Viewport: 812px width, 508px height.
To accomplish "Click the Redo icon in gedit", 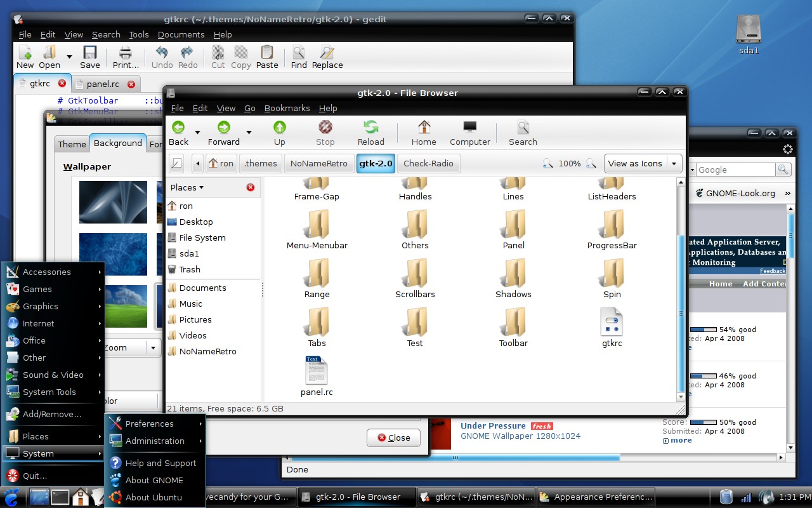I will pyautogui.click(x=187, y=52).
